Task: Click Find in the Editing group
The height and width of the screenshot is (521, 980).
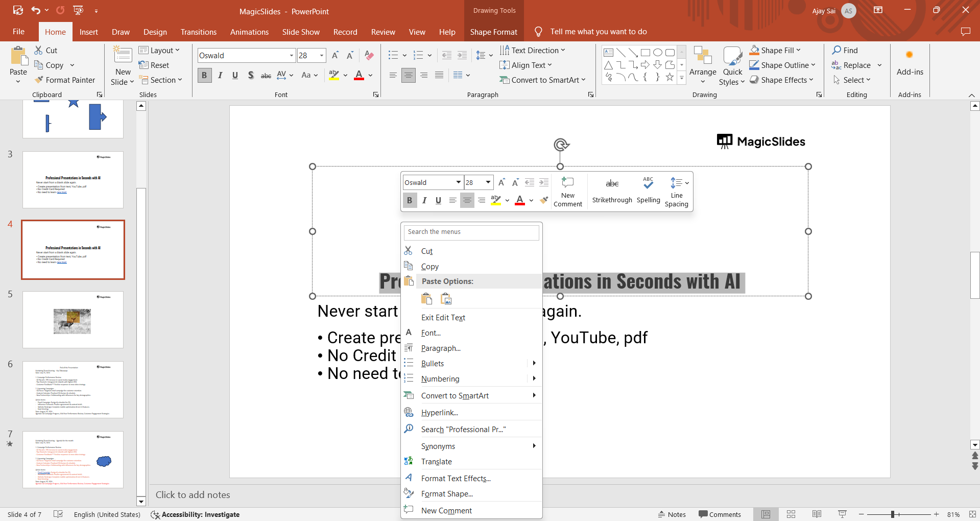Action: pyautogui.click(x=845, y=50)
